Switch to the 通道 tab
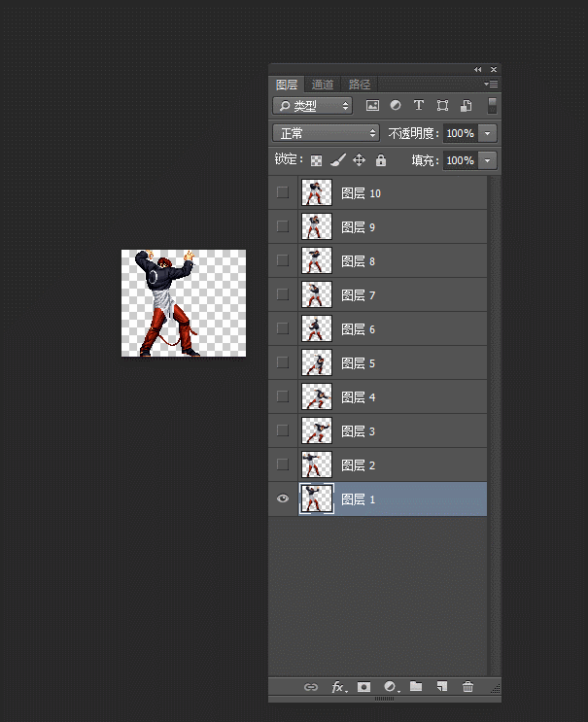Viewport: 588px width, 722px height. click(x=323, y=85)
